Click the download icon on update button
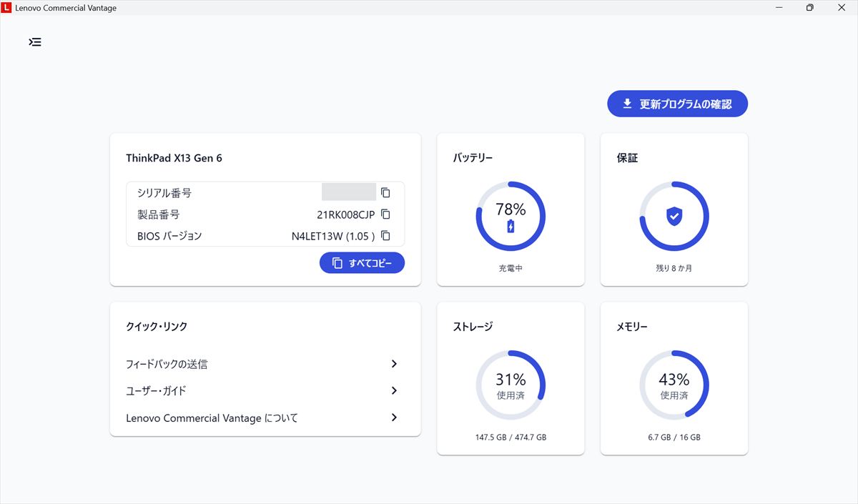The height and width of the screenshot is (504, 858). pos(627,104)
